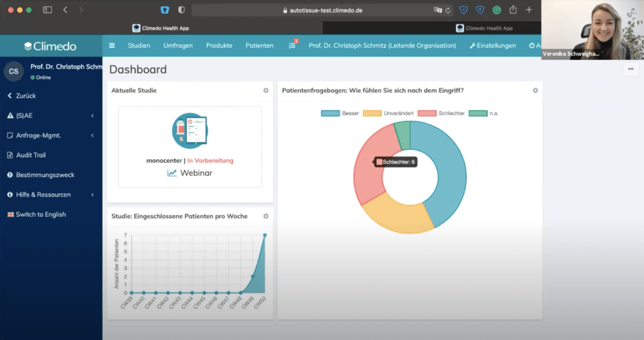
Task: Select the first Climedo Health App tab
Action: coord(161,28)
